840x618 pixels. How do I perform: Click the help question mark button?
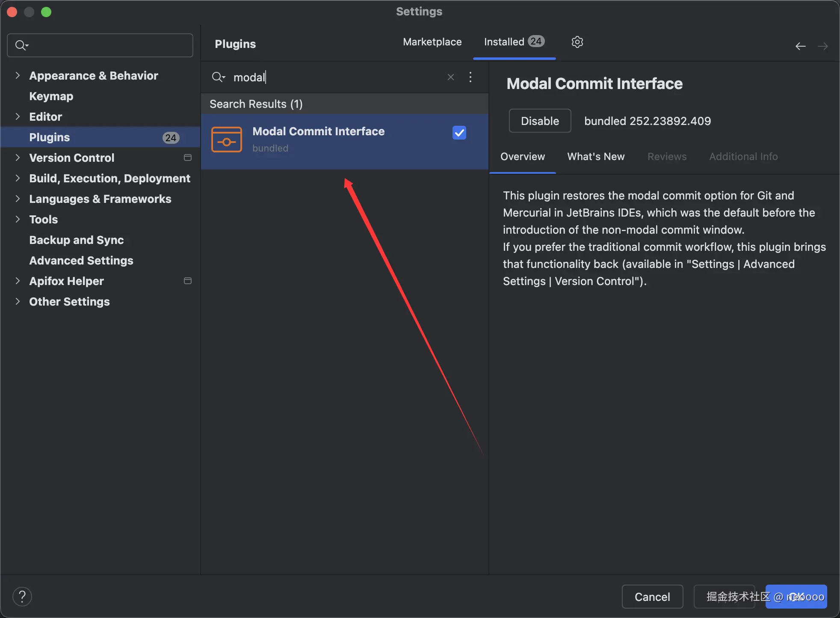(x=22, y=596)
